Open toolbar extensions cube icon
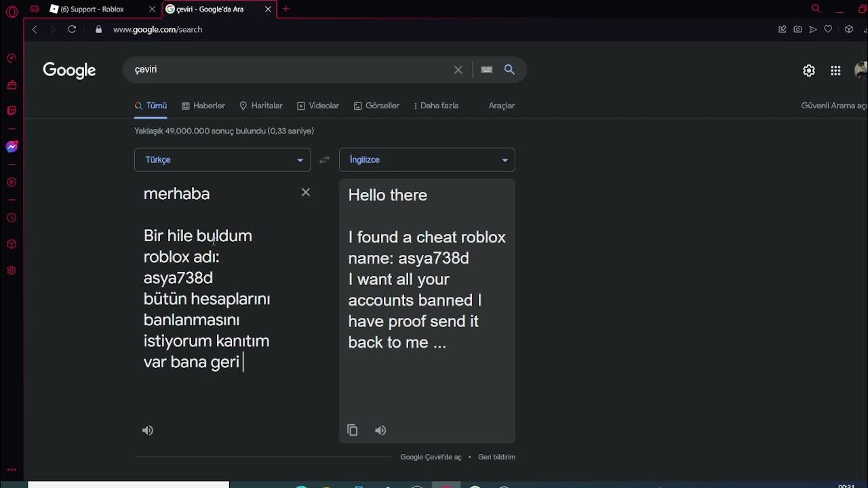 pos(848,29)
